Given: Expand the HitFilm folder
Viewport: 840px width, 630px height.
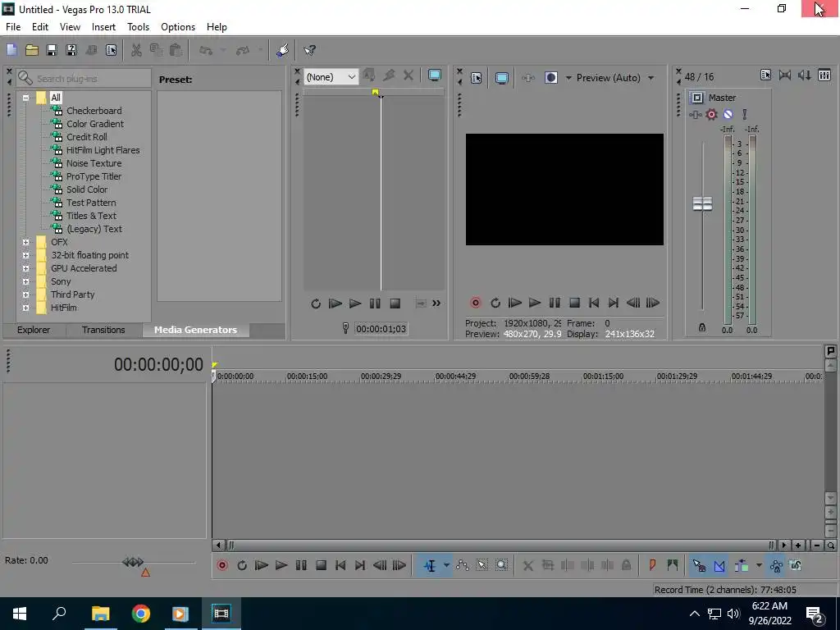Looking at the screenshot, I should (x=25, y=308).
